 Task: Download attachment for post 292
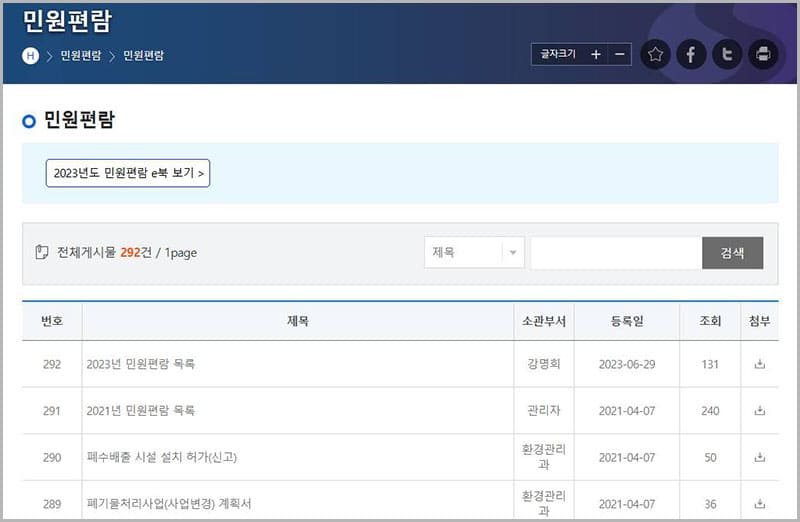[x=759, y=364]
